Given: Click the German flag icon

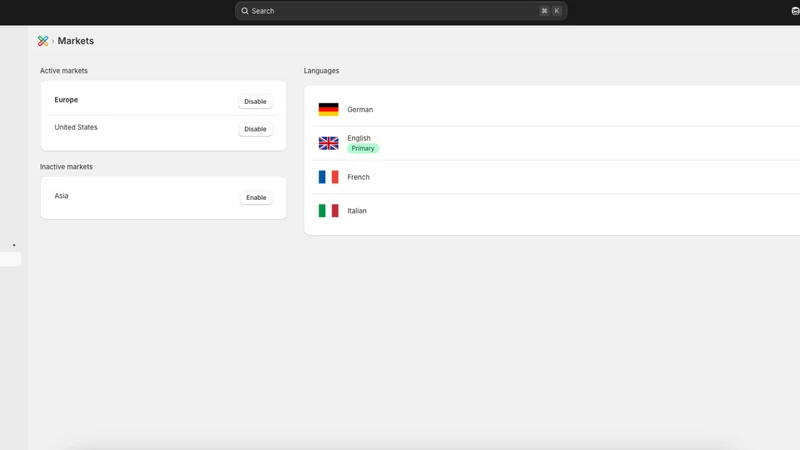Looking at the screenshot, I should tap(328, 109).
